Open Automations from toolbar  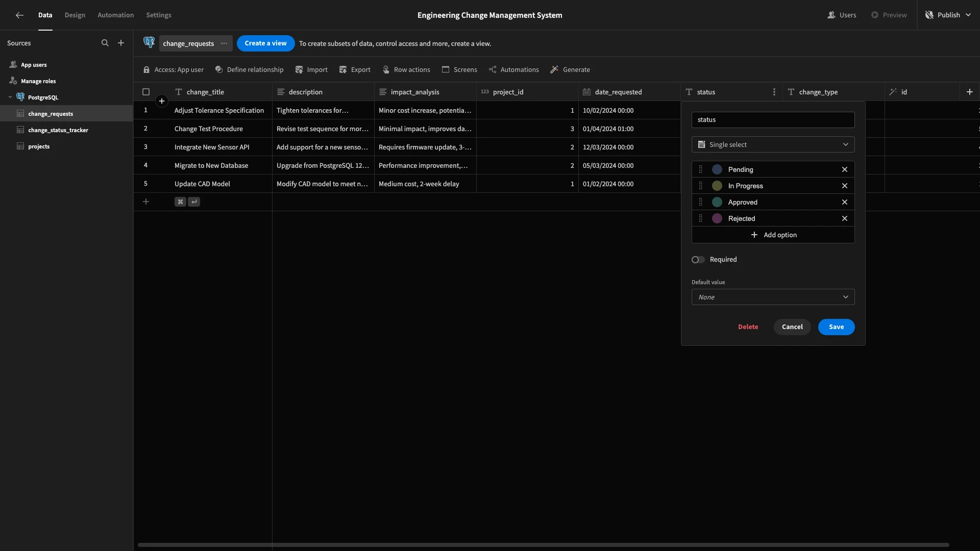coord(513,70)
